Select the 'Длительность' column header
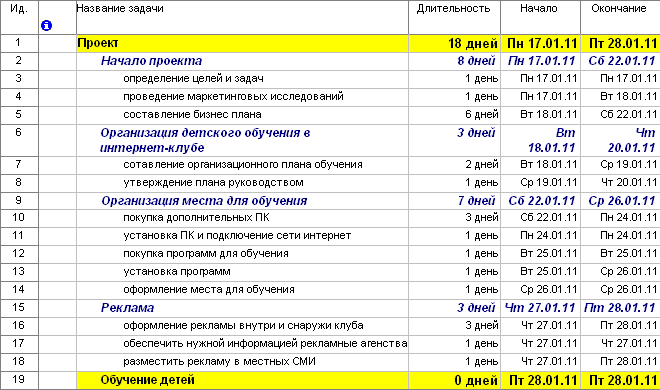Viewport: 660px width, 390px height. 454,8
